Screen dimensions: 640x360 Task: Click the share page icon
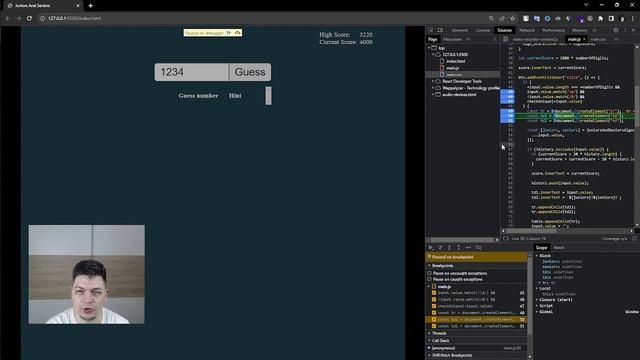502,18
